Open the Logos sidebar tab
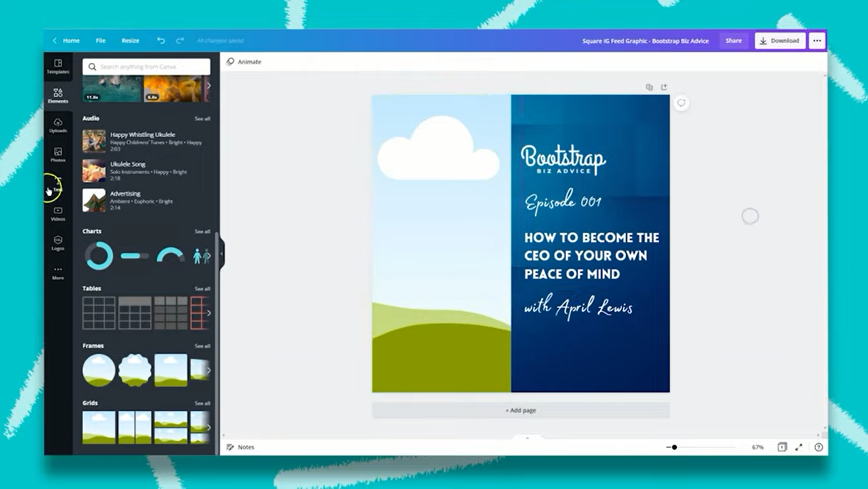 pyautogui.click(x=58, y=243)
